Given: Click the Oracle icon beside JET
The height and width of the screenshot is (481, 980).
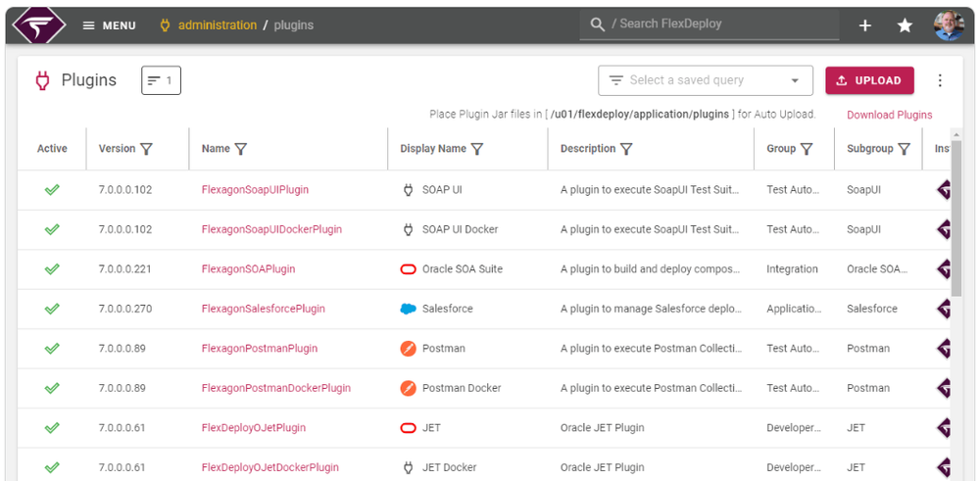Looking at the screenshot, I should 408,428.
